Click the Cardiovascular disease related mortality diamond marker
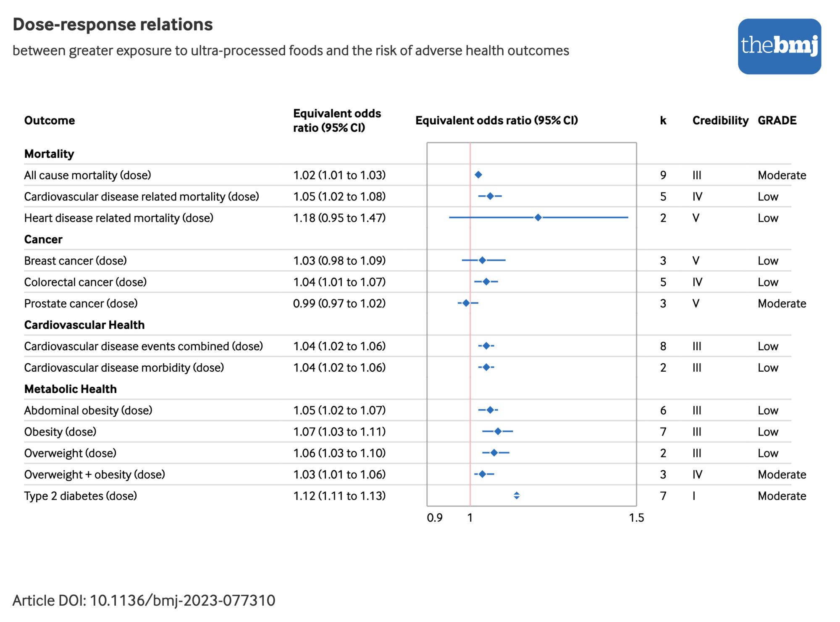840x622 pixels. pyautogui.click(x=490, y=196)
